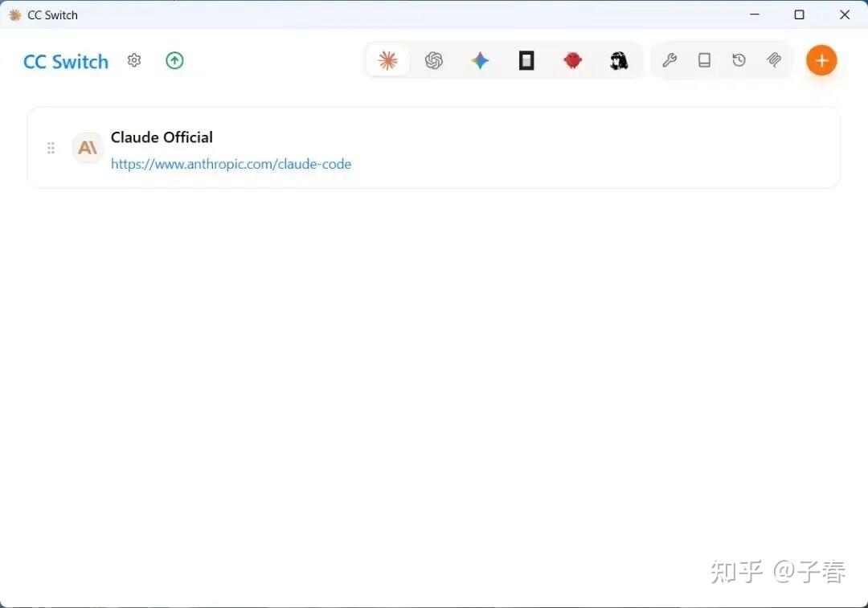Select the Claude starburst app tab

pos(387,60)
